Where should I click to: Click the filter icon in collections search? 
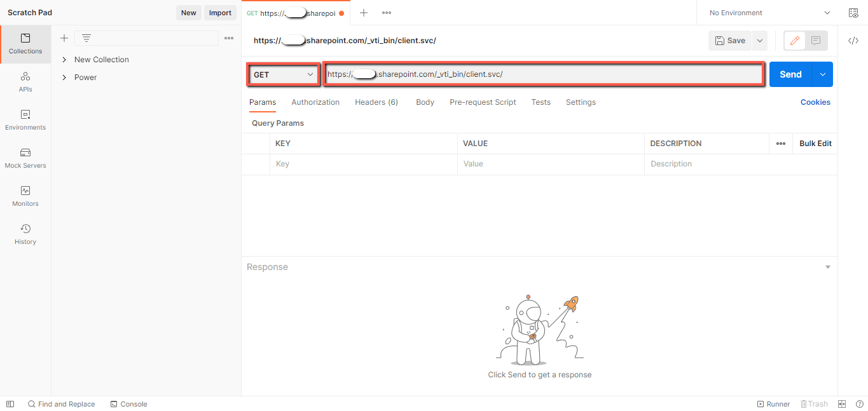[x=86, y=38]
